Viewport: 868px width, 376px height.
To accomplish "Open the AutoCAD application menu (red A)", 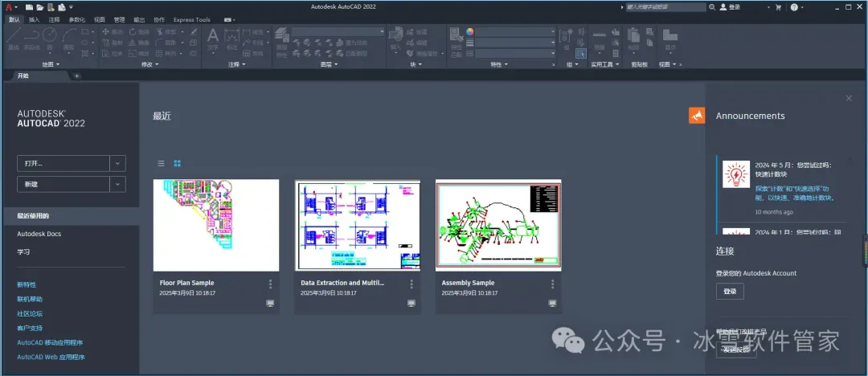I will coord(9,7).
